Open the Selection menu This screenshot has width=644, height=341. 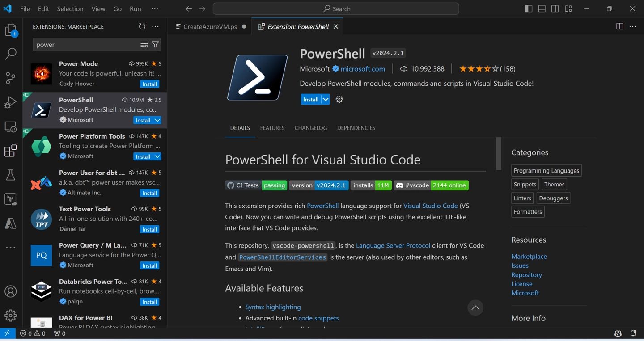pos(70,9)
